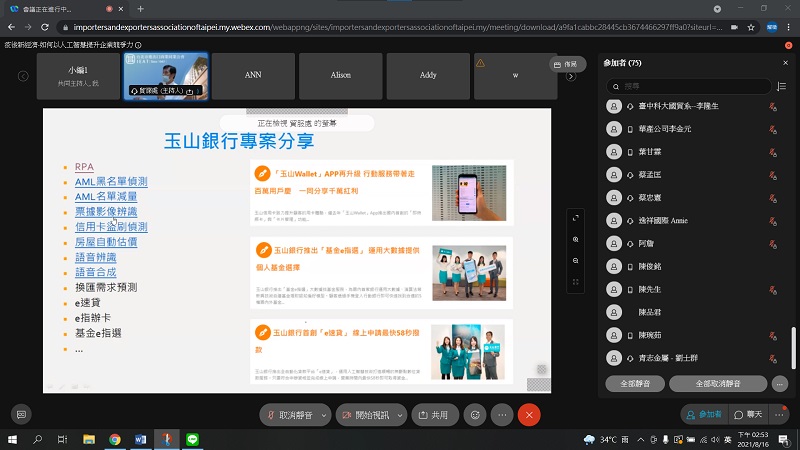Viewport: 800px width, 450px height.
Task: Open LINE from the taskbar
Action: click(x=192, y=439)
